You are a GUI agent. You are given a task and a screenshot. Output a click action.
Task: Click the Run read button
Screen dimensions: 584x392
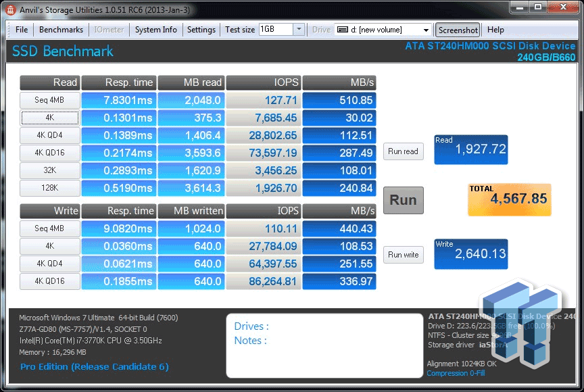tap(403, 151)
